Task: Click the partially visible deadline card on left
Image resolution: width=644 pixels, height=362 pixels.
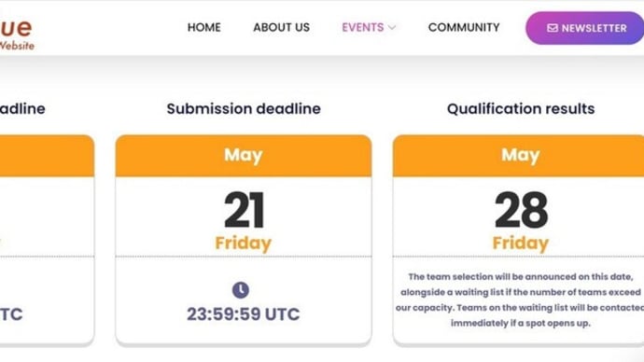Action: point(47,240)
